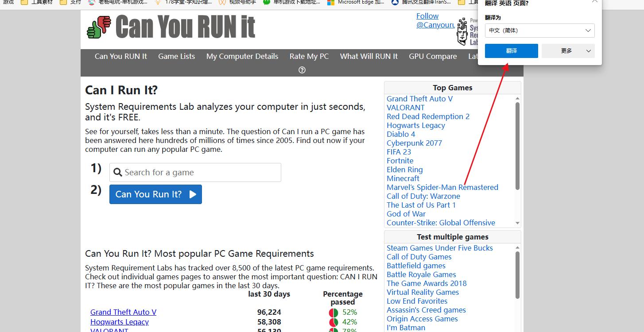
Task: Open the 视频号助手 bookmark
Action: [x=237, y=2]
